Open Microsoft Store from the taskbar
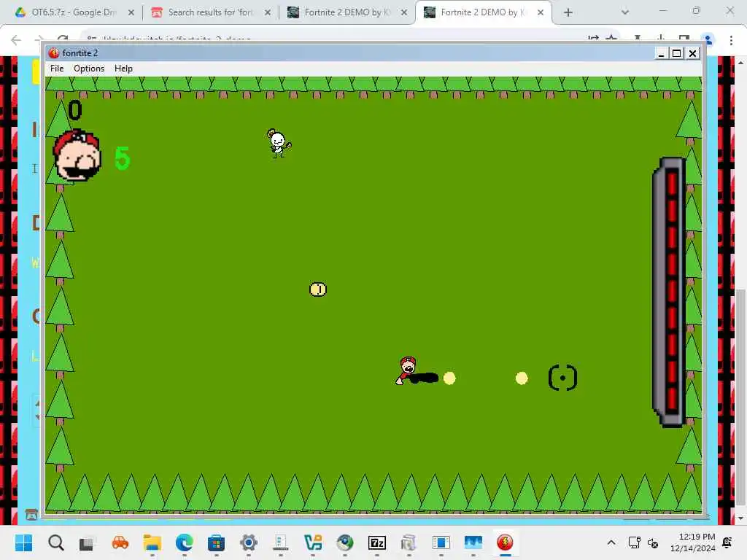 point(216,542)
